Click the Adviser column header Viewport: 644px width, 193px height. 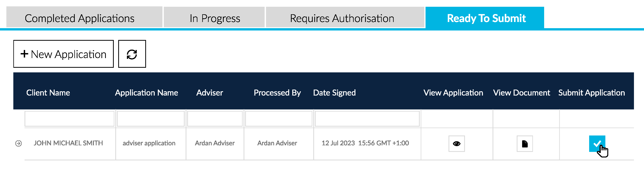point(209,93)
